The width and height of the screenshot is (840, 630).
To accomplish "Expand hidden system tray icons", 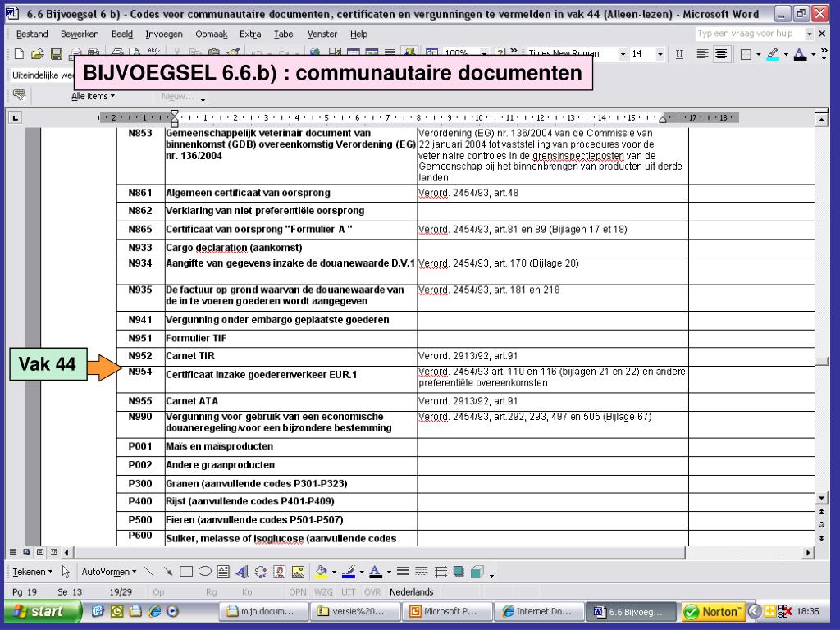I will pos(755,610).
